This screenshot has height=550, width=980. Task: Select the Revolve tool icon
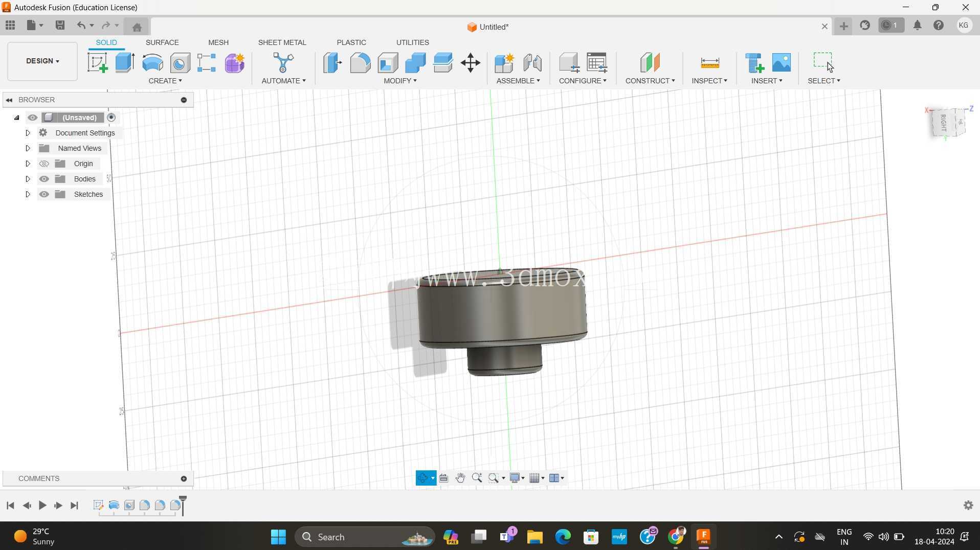click(152, 63)
